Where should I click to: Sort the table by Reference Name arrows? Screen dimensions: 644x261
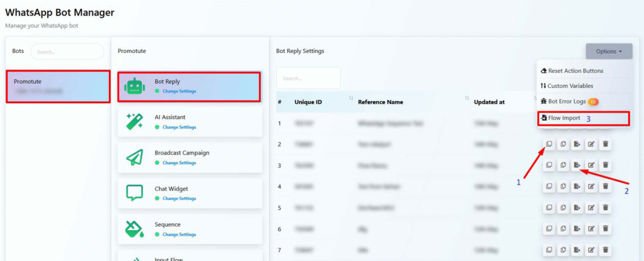[467, 98]
